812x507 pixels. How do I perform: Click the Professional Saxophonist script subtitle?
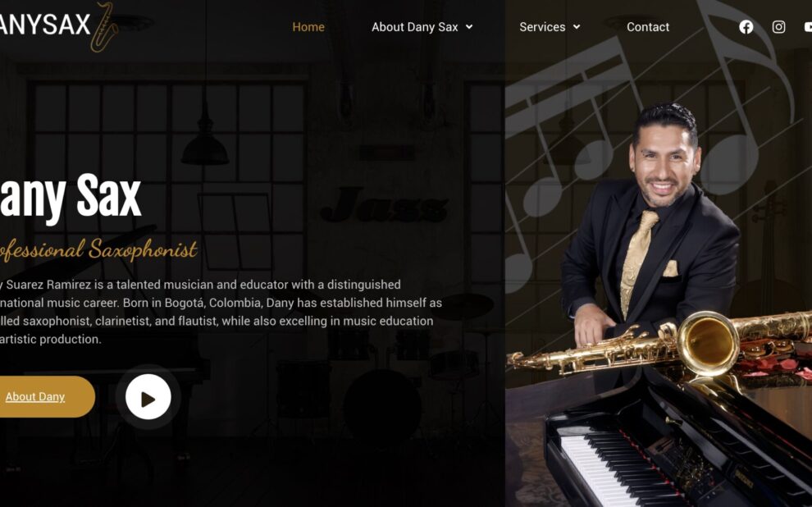point(98,249)
